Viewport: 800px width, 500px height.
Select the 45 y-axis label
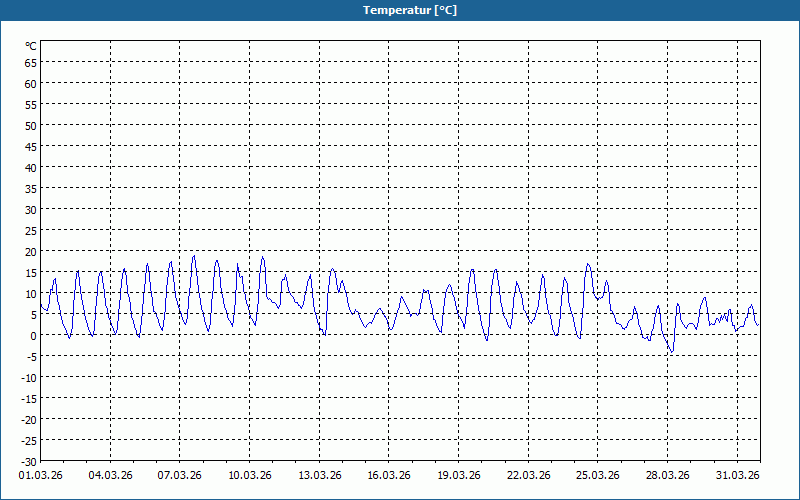pyautogui.click(x=31, y=146)
